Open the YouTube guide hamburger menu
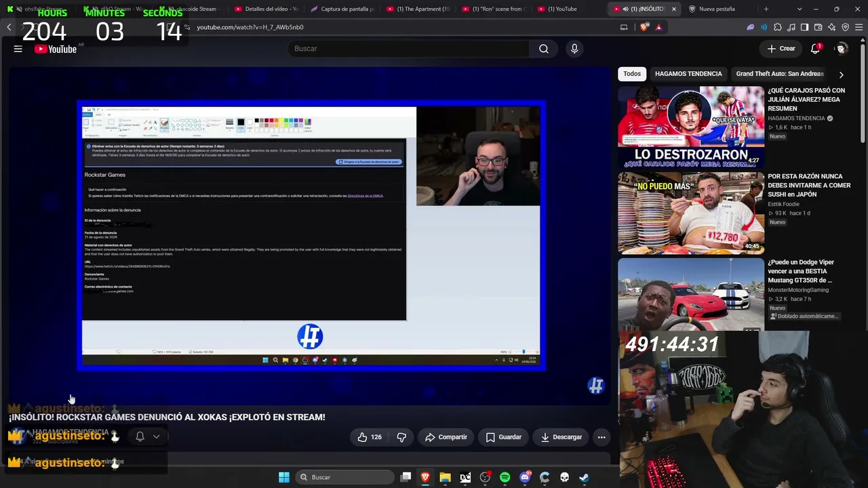This screenshot has height=488, width=868. click(x=18, y=49)
